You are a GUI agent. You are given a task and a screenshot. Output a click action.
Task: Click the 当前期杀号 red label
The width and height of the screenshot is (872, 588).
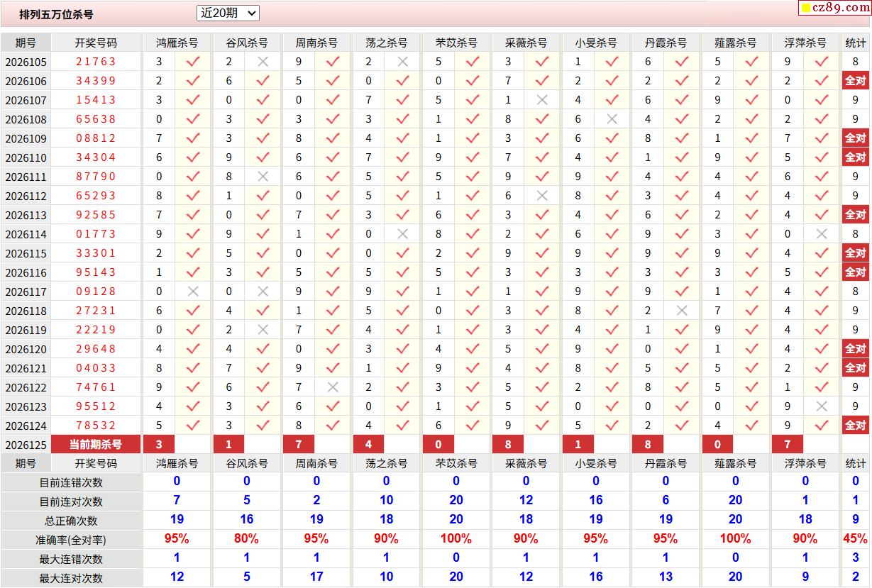coord(96,445)
